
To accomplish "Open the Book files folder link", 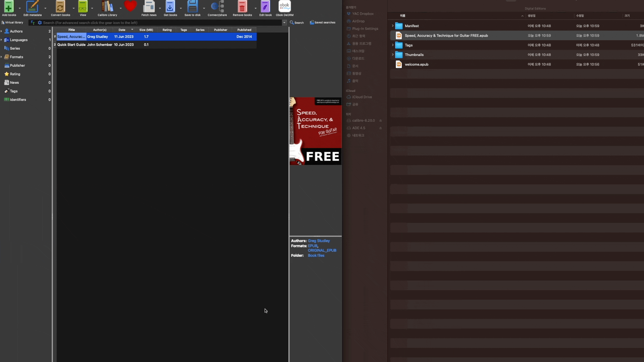I will pyautogui.click(x=316, y=255).
